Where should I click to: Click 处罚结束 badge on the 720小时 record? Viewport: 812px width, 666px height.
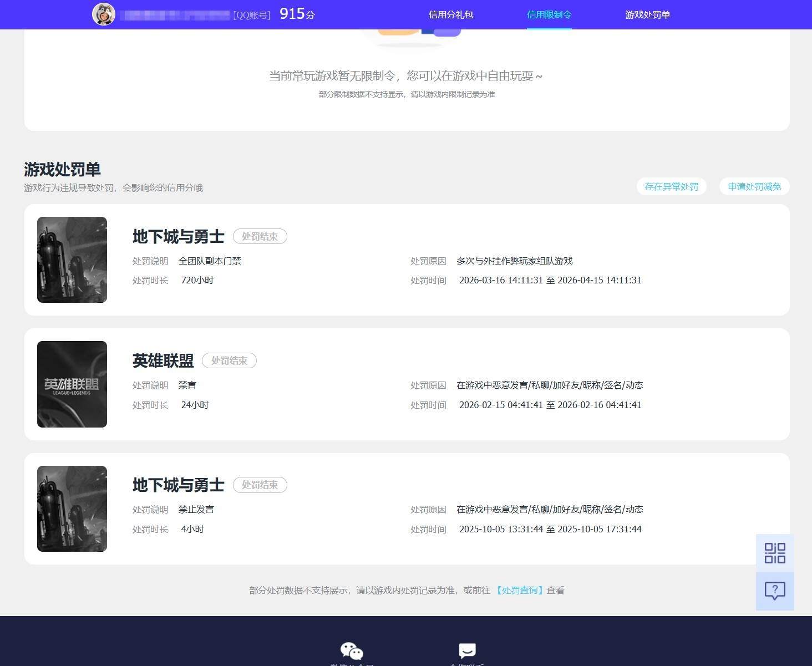[260, 236]
